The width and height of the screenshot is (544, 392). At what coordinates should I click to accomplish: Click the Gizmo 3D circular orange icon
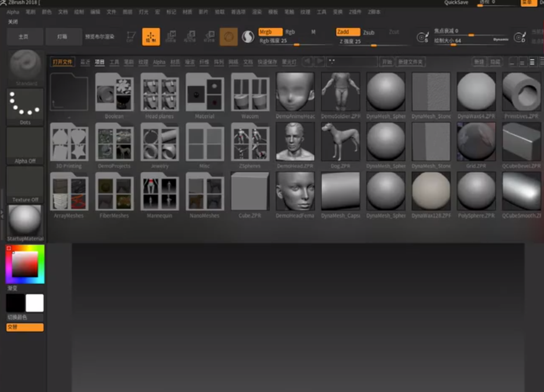point(228,37)
